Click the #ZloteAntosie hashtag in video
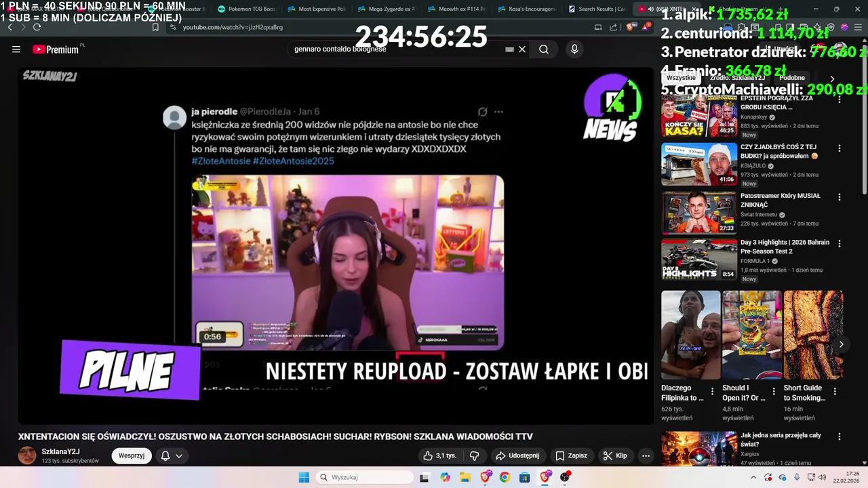The image size is (868, 488). pyautogui.click(x=220, y=161)
